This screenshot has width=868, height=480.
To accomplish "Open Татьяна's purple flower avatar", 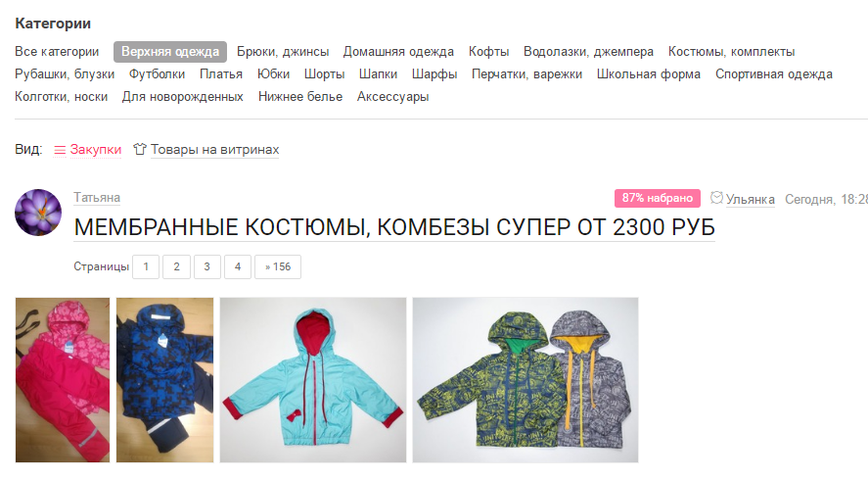I will [x=38, y=213].
